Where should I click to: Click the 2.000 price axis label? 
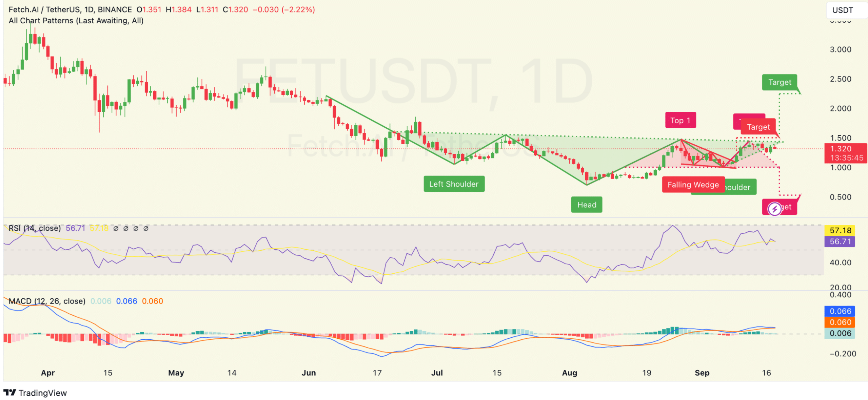(840, 108)
